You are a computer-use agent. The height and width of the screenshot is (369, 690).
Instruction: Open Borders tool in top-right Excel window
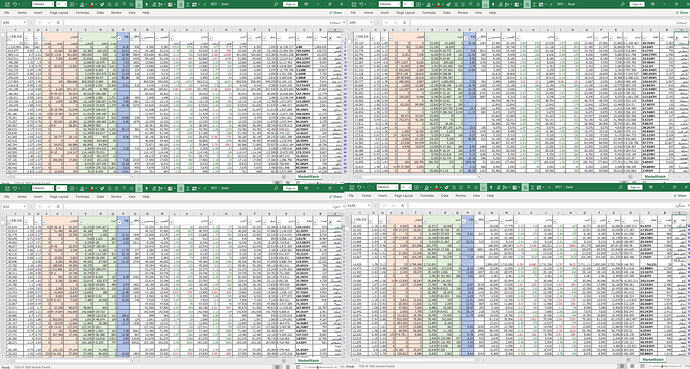[418, 4]
